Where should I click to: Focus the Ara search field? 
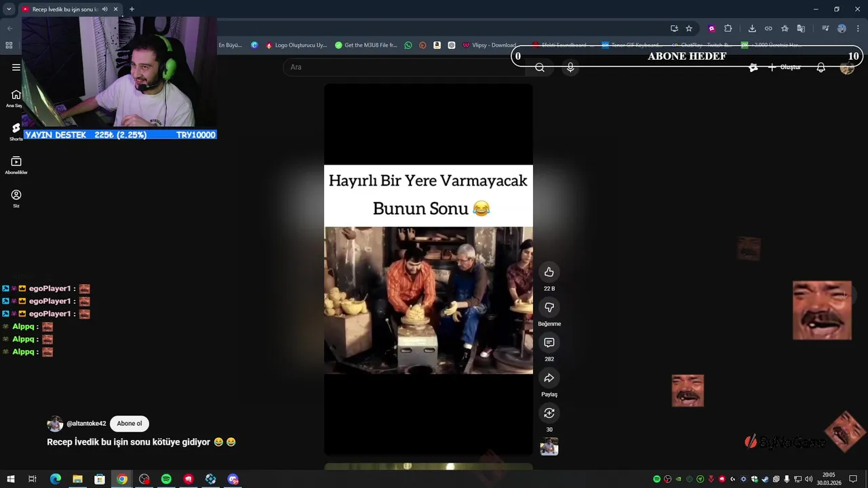tap(403, 67)
